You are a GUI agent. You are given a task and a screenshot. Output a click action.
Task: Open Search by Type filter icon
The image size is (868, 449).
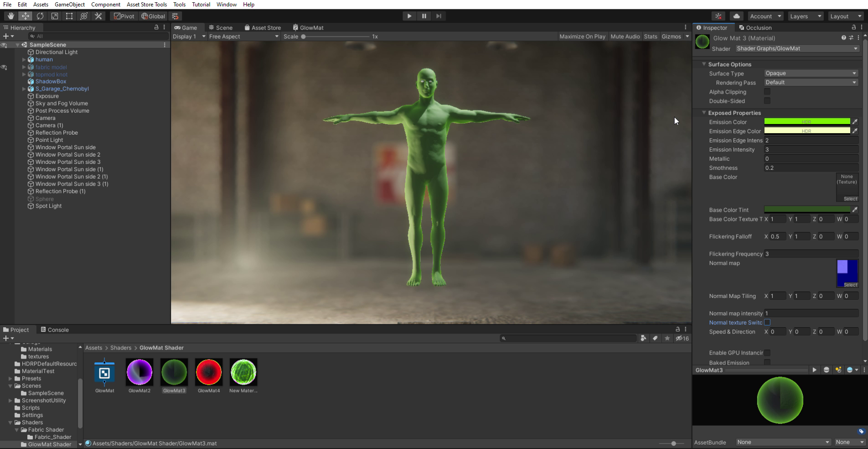click(x=643, y=338)
